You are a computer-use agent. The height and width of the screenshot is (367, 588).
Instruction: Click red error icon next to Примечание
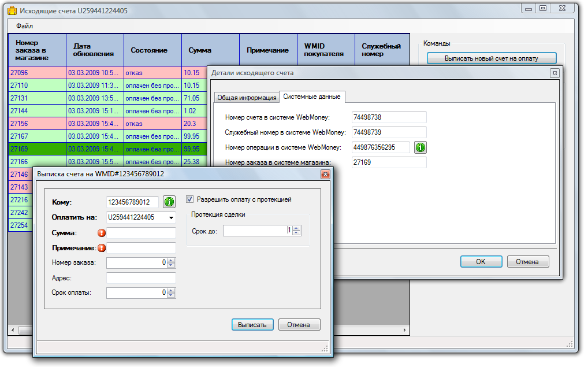point(102,248)
